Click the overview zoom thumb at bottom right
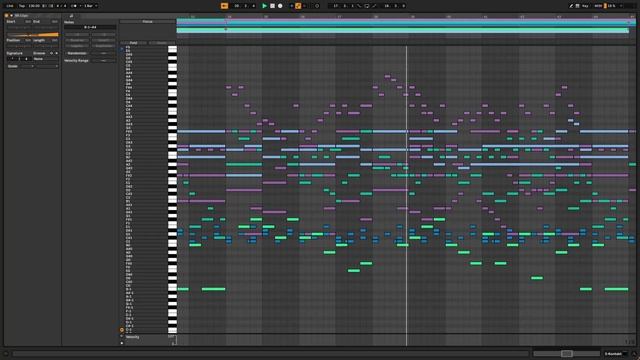The image size is (640, 360). [566, 353]
